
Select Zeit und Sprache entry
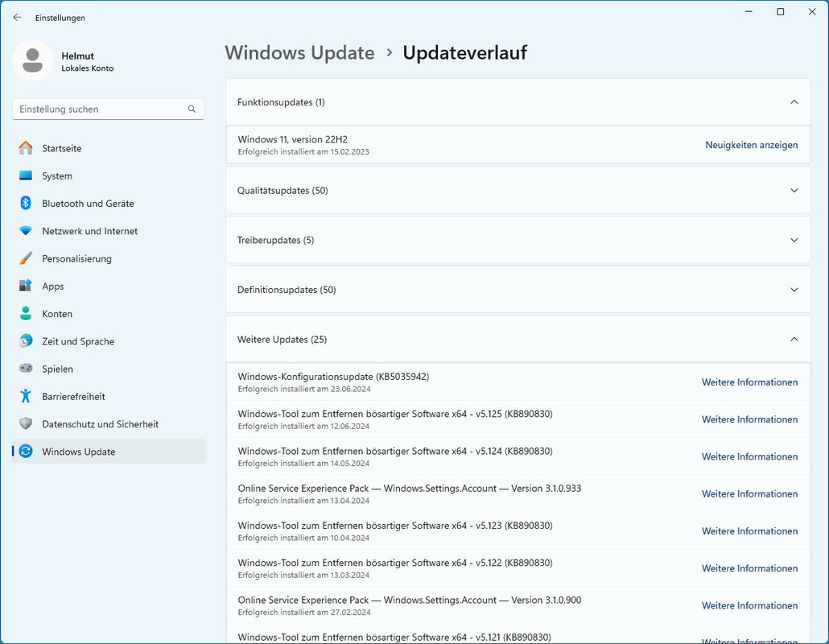point(78,341)
